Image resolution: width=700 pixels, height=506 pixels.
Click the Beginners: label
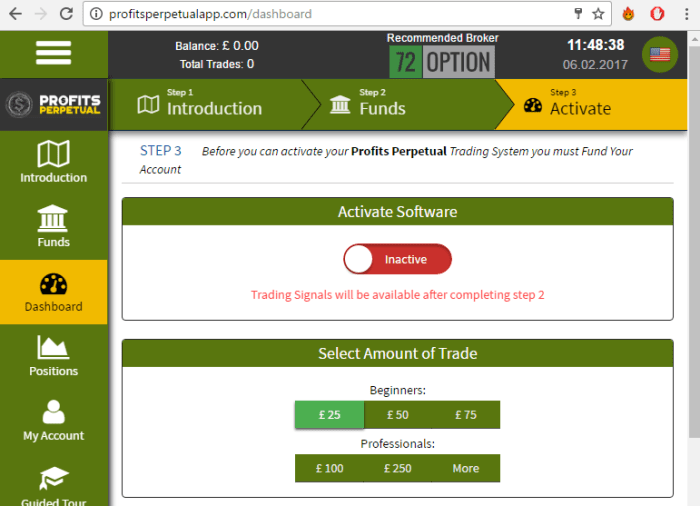click(398, 390)
